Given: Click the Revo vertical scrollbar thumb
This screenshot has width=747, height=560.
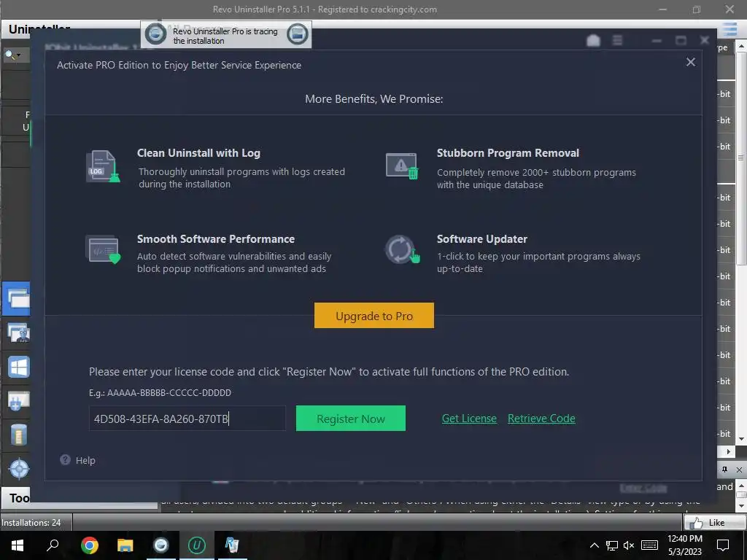Looking at the screenshot, I should pos(741,157).
